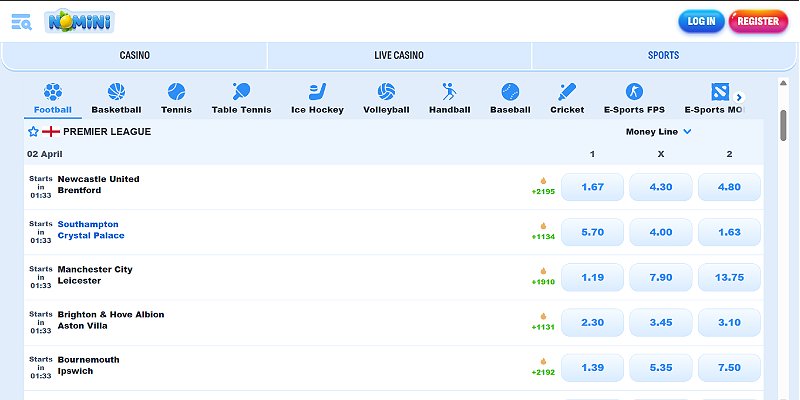
Task: Click hot icon for Southampton match
Action: 543,226
